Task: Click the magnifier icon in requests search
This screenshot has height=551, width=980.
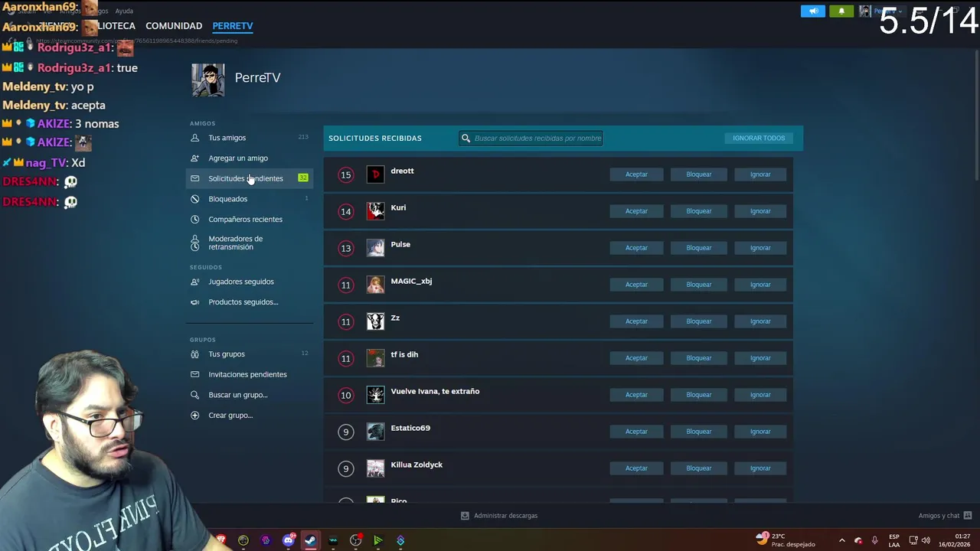Action: click(x=465, y=139)
